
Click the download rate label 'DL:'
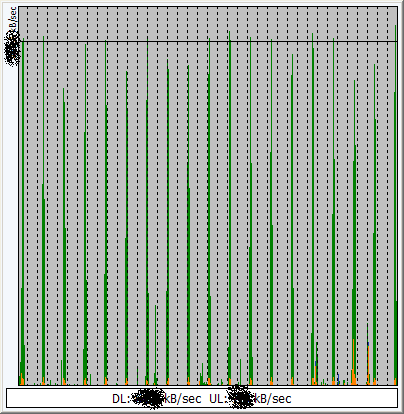click(120, 399)
